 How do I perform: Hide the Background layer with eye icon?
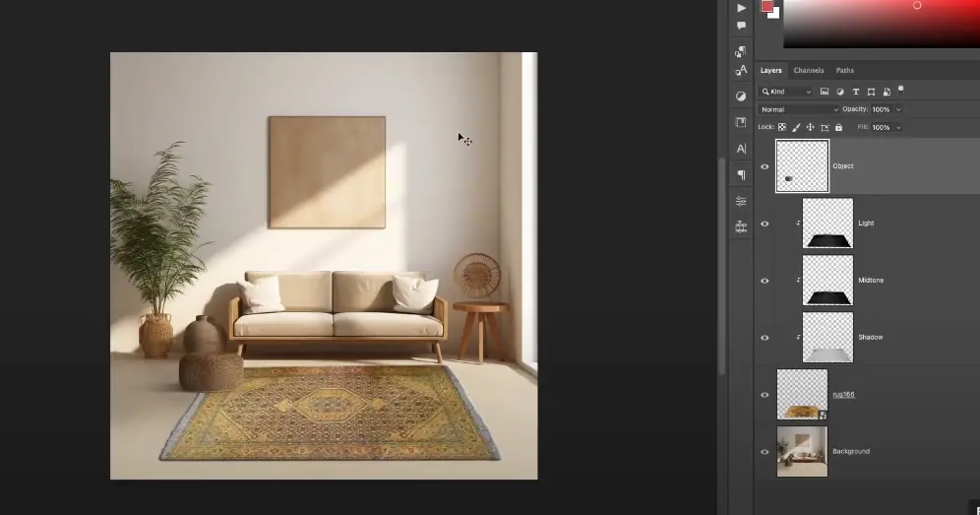(x=765, y=452)
